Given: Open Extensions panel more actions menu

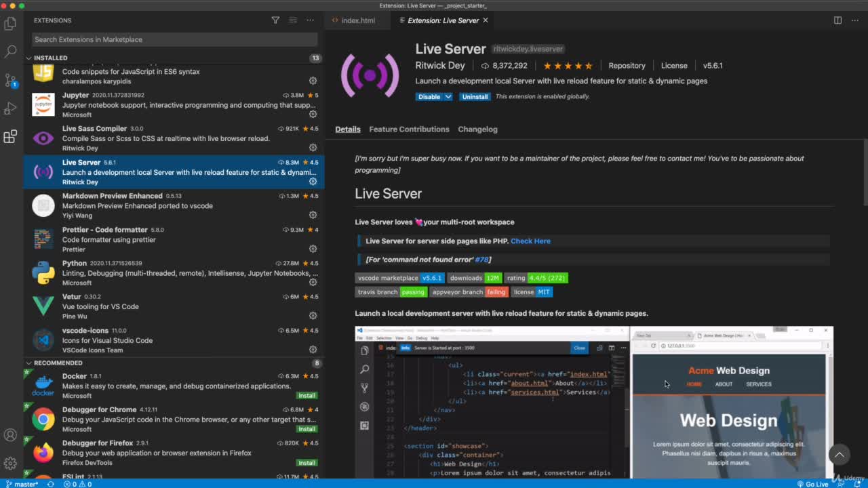Looking at the screenshot, I should point(311,20).
